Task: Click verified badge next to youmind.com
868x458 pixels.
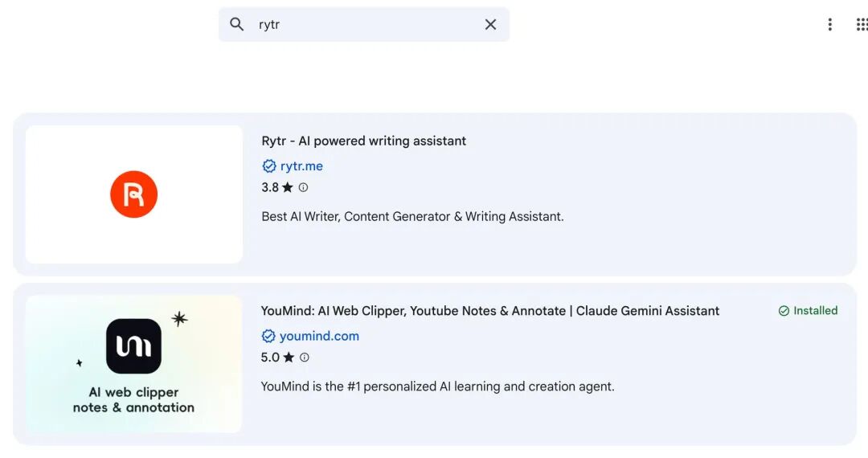Action: [268, 336]
